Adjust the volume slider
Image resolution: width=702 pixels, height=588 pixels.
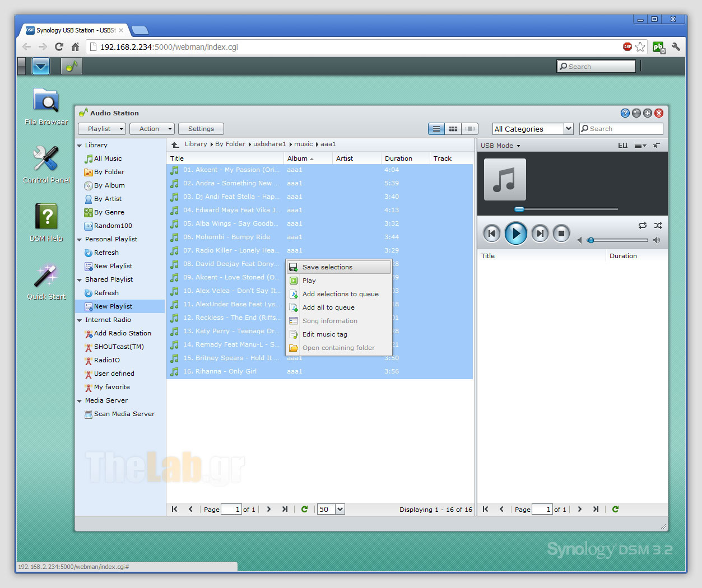pyautogui.click(x=619, y=240)
